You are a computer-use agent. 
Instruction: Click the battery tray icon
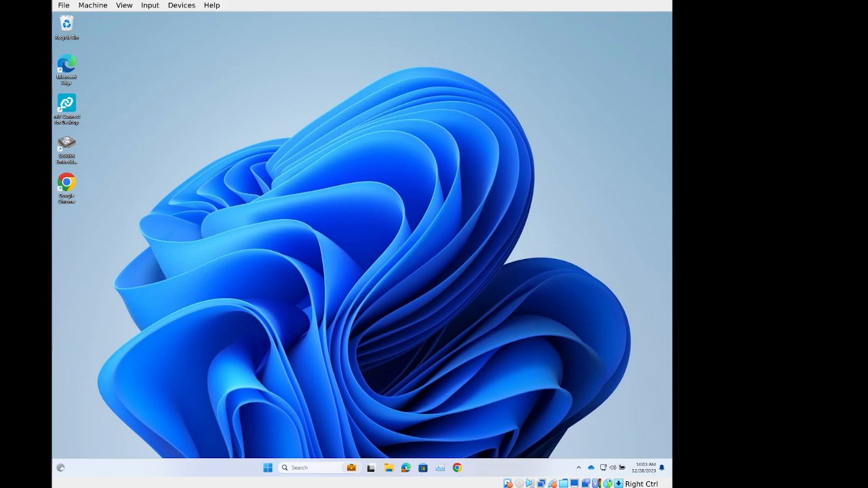(x=622, y=468)
